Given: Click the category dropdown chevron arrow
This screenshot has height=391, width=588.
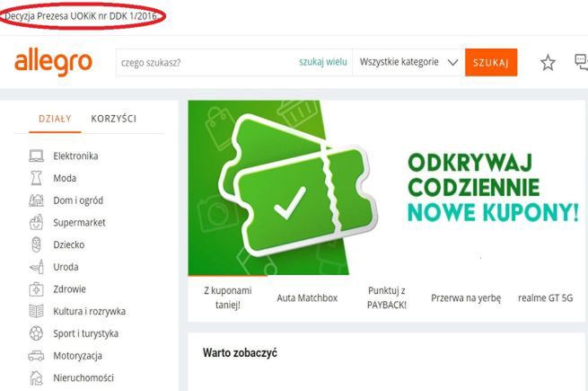Looking at the screenshot, I should pos(453,62).
